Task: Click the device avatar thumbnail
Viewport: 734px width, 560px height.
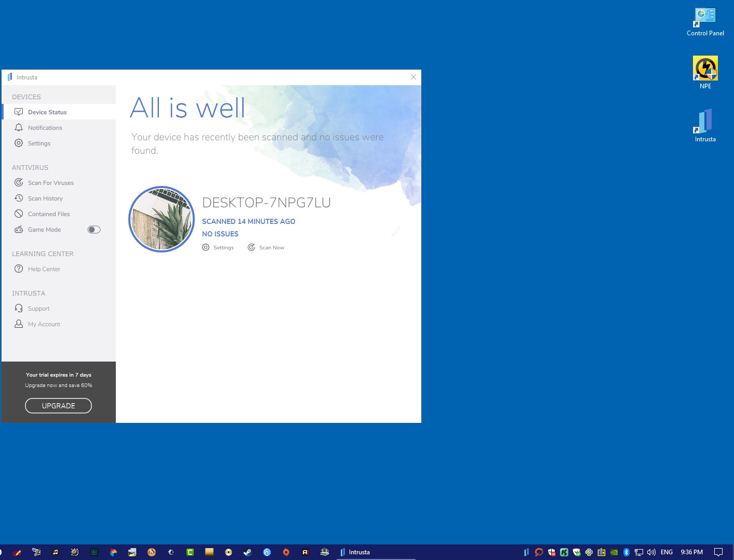Action: pyautogui.click(x=162, y=219)
